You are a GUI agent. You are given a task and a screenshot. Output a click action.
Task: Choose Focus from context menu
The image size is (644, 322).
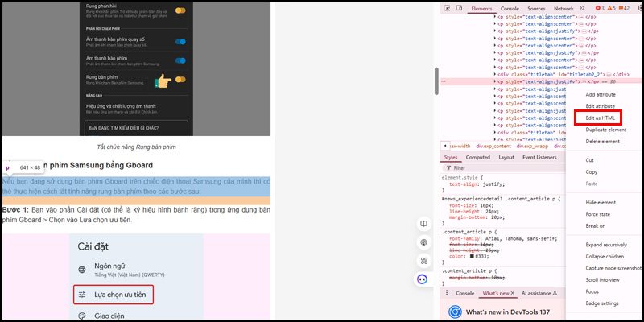592,291
